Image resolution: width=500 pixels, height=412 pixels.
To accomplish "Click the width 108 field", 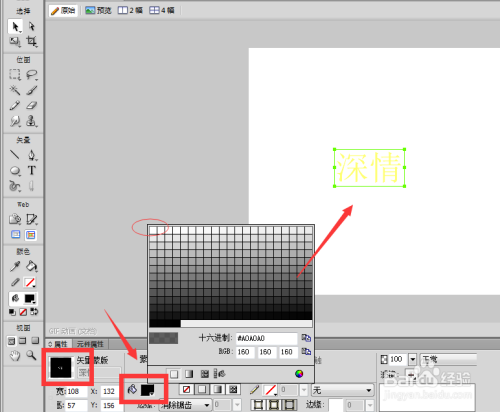I will coord(76,391).
